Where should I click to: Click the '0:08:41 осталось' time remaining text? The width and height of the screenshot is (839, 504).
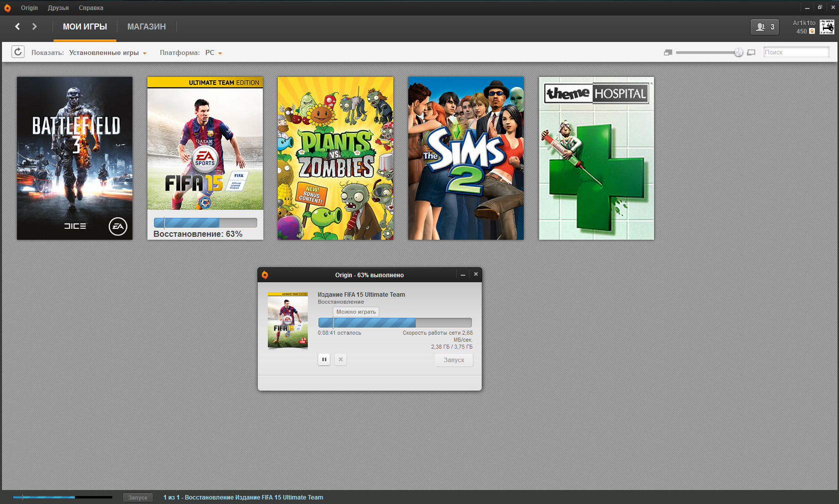pos(339,333)
